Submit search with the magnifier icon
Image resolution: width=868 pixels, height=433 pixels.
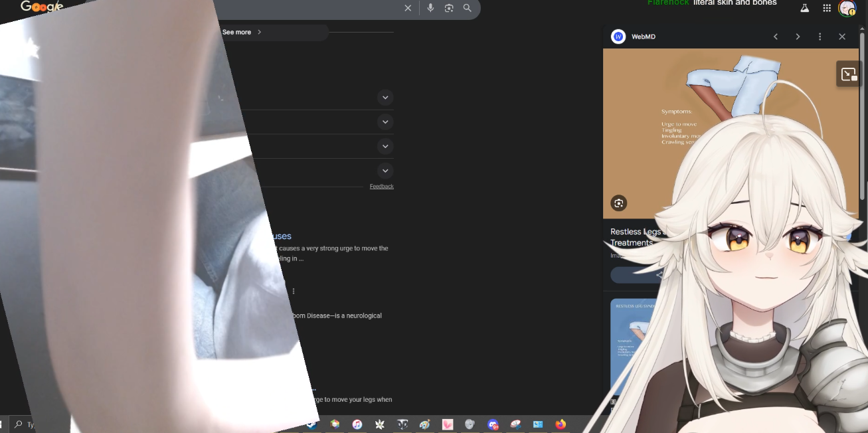(468, 8)
